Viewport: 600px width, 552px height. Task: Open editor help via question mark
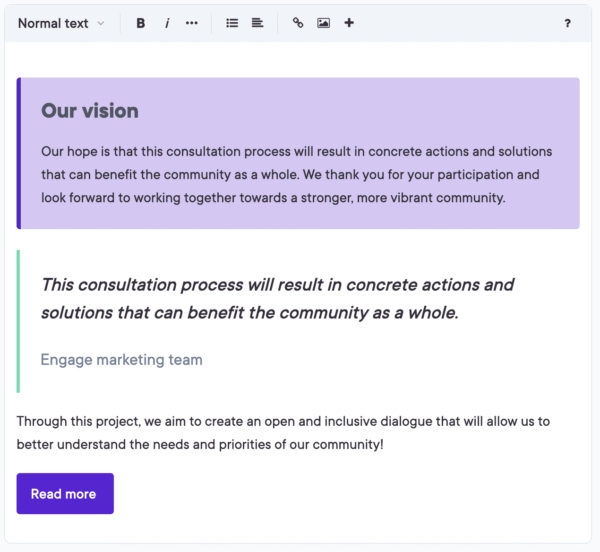point(568,23)
